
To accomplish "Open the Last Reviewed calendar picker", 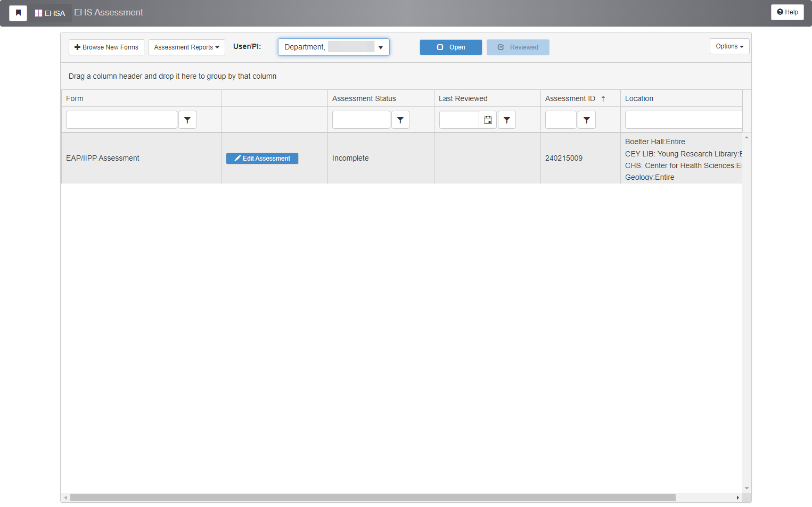I will pos(488,120).
